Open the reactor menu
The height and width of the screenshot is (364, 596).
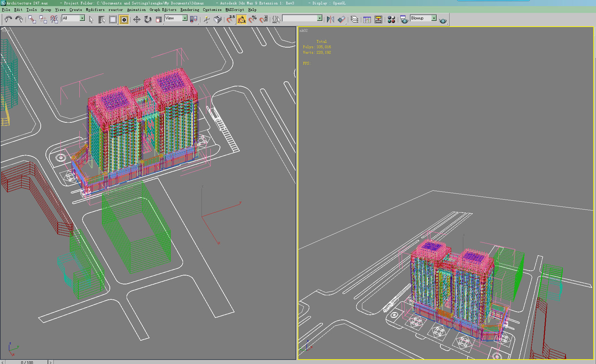(116, 10)
